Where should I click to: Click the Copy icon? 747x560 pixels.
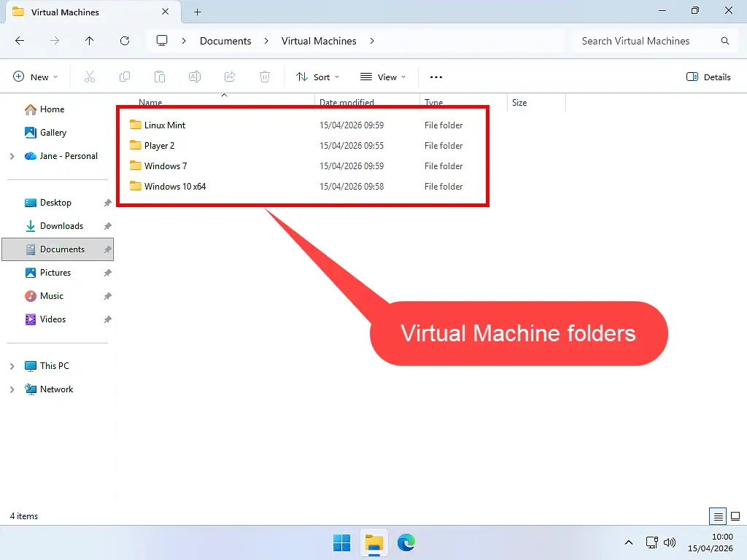point(125,77)
